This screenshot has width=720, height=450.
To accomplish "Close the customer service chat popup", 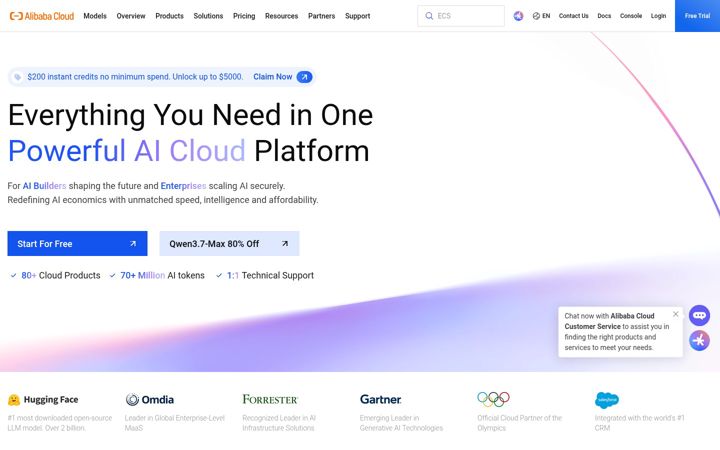I will (675, 314).
